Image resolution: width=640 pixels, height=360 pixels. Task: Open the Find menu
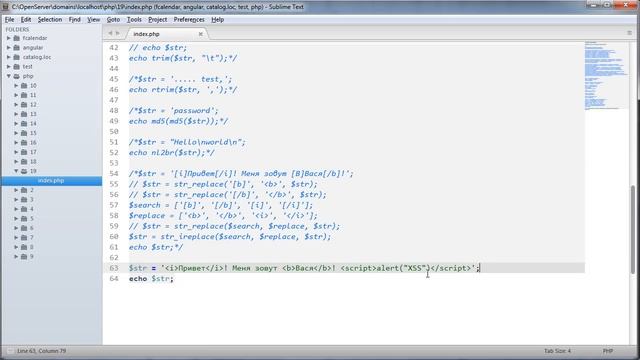[74, 20]
